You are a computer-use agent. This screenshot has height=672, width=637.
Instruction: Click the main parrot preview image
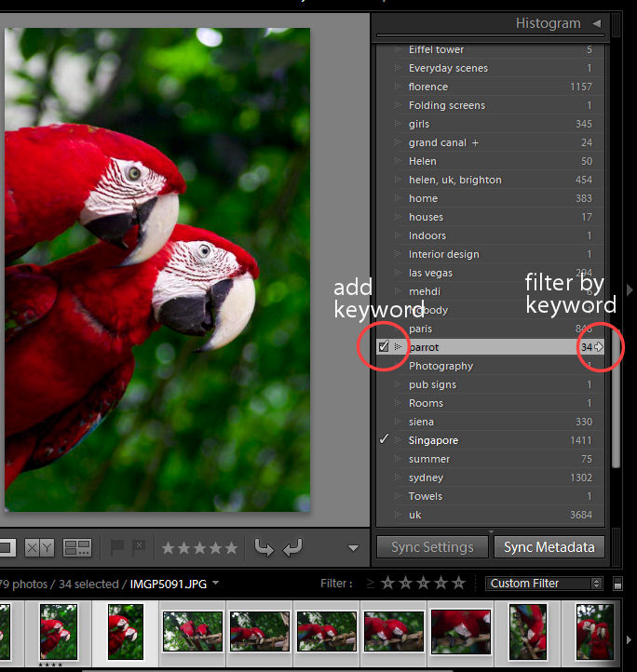click(157, 270)
